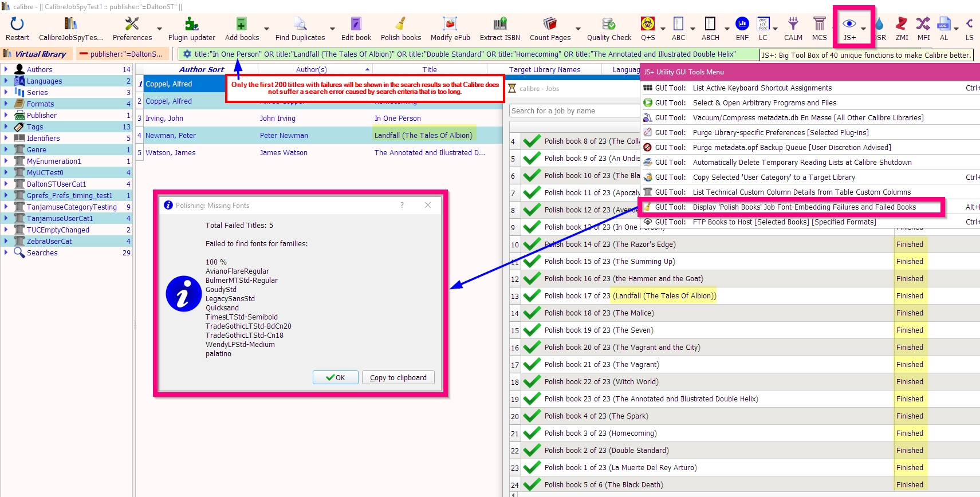Click Copy to clipboard button
This screenshot has width=980, height=497.
click(398, 377)
